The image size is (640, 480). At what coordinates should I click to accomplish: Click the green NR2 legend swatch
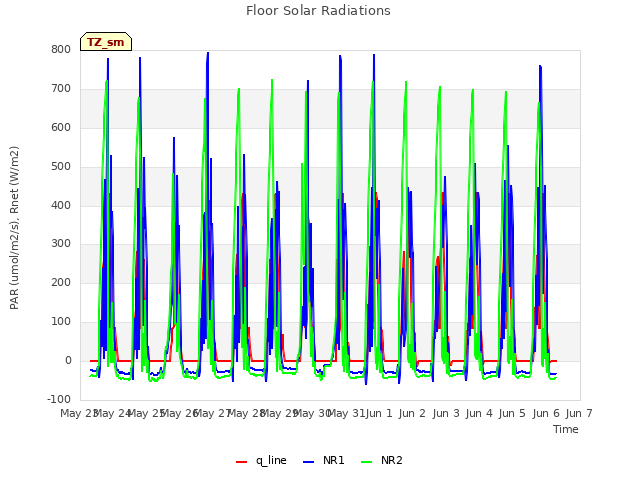367,462
